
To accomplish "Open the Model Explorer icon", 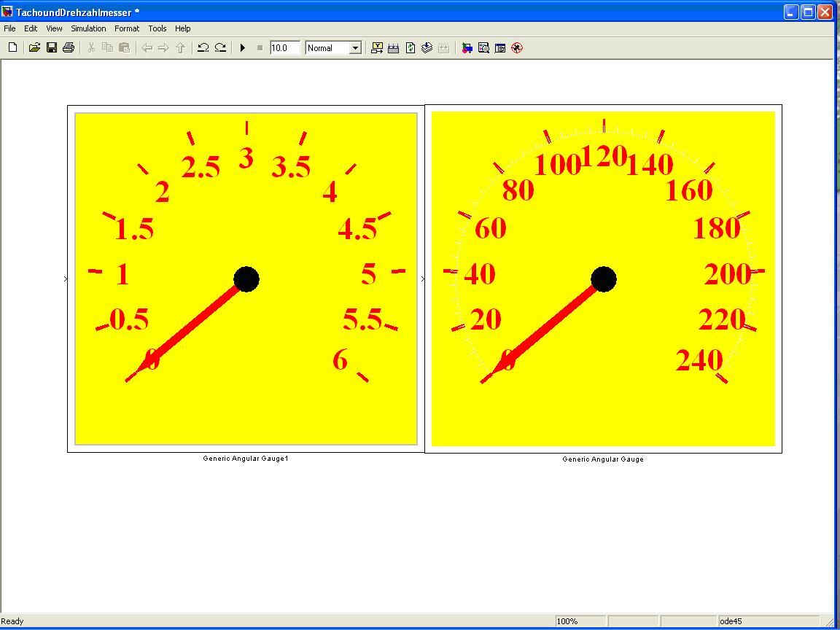I will [483, 48].
